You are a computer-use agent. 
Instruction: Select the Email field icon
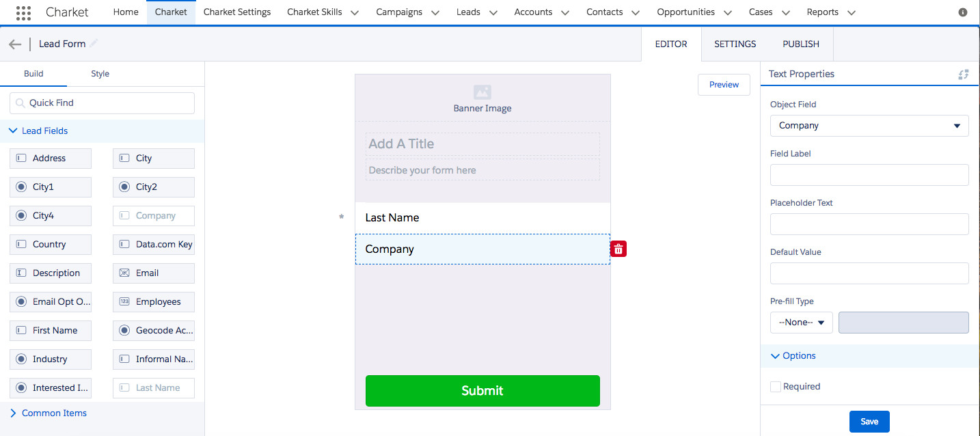124,273
